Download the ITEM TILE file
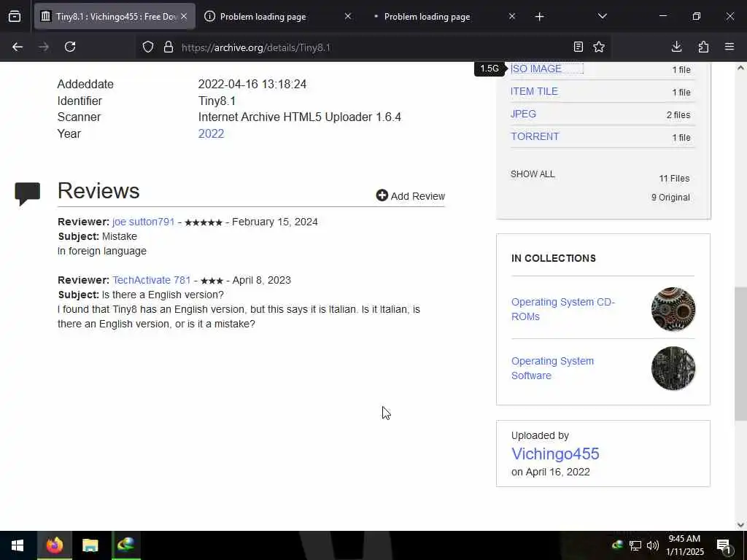The height and width of the screenshot is (560, 747). (534, 91)
